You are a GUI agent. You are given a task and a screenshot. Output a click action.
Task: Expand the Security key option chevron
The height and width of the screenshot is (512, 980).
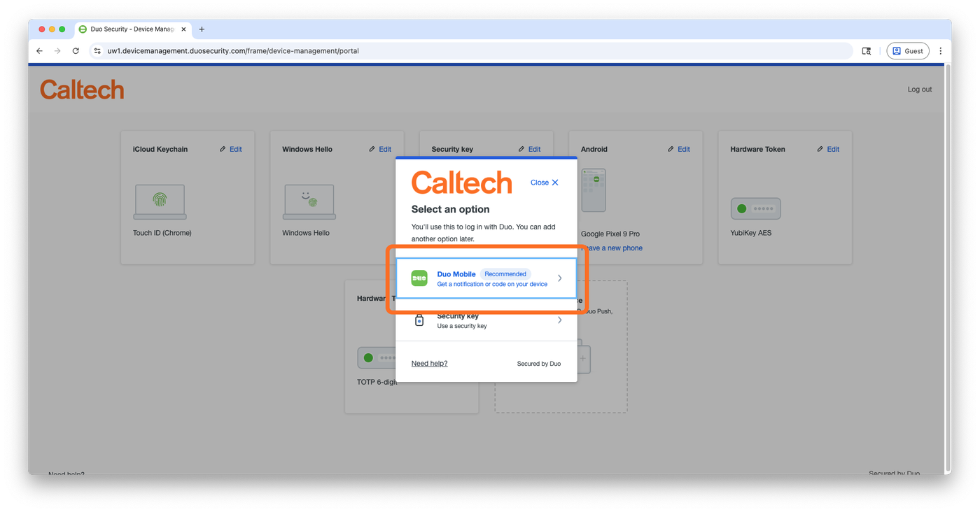pyautogui.click(x=559, y=320)
